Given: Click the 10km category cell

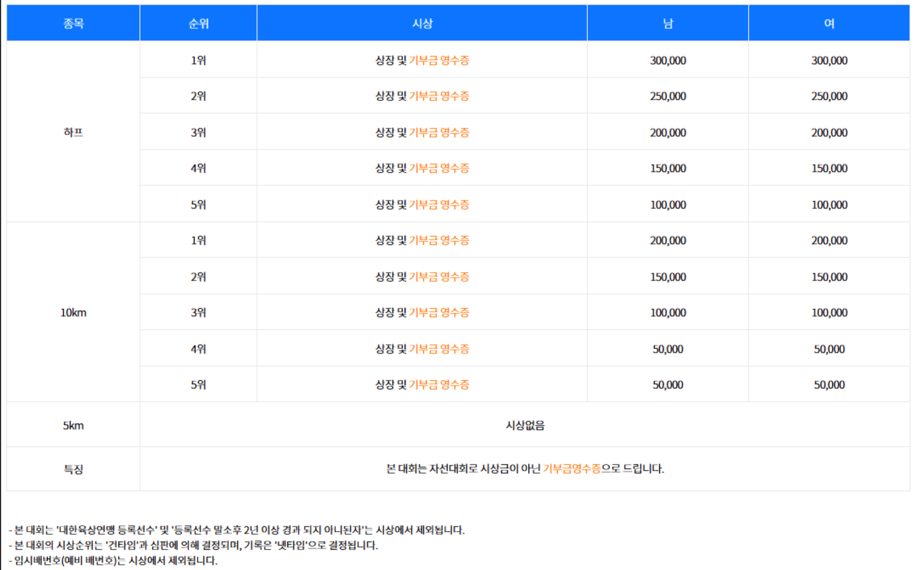Looking at the screenshot, I should coord(73,312).
